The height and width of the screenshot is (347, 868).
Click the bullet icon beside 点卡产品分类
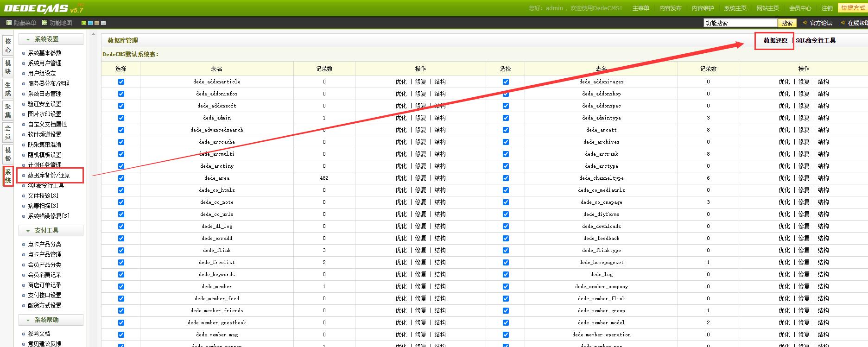pyautogui.click(x=24, y=245)
